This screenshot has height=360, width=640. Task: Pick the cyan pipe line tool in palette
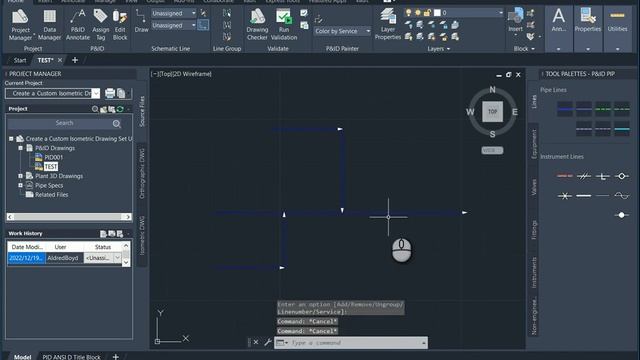pos(622,129)
